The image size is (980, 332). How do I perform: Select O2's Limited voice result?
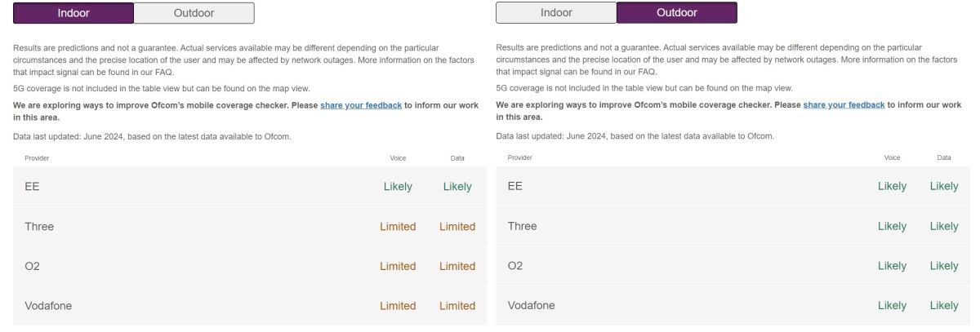coord(398,267)
